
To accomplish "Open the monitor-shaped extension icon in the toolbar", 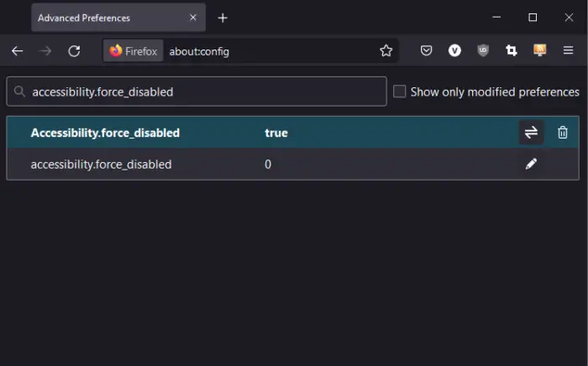I will coord(540,51).
